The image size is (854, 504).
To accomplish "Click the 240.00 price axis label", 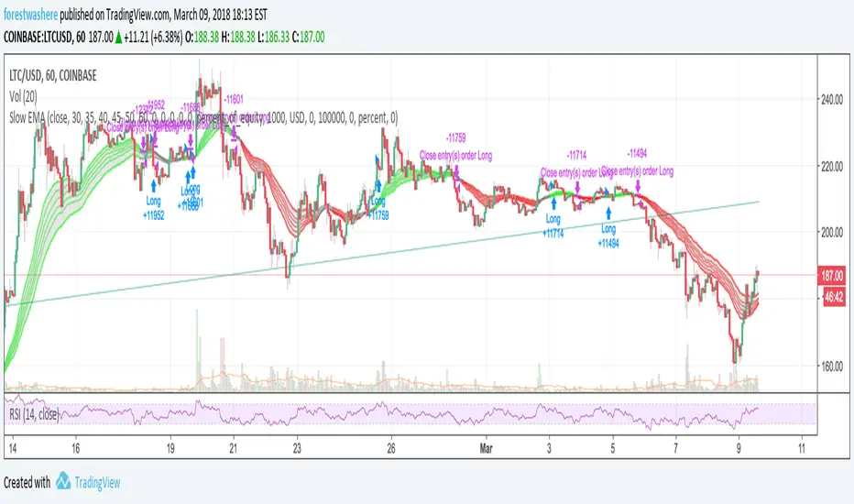I will point(832,100).
